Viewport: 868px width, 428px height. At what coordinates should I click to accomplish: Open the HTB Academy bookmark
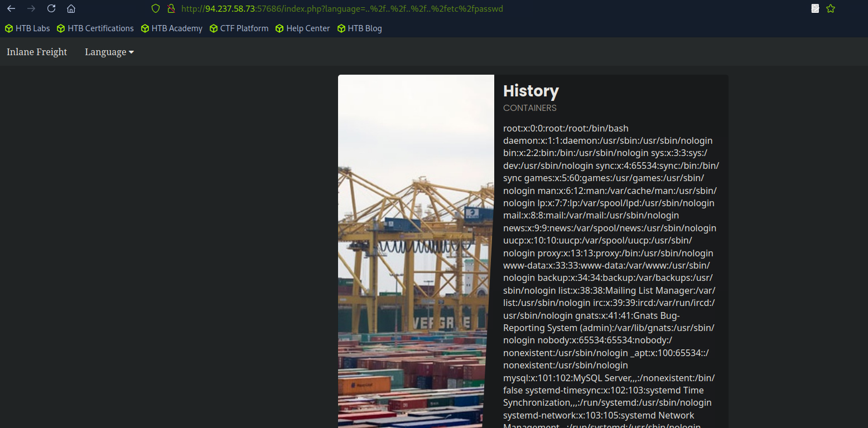coord(172,28)
